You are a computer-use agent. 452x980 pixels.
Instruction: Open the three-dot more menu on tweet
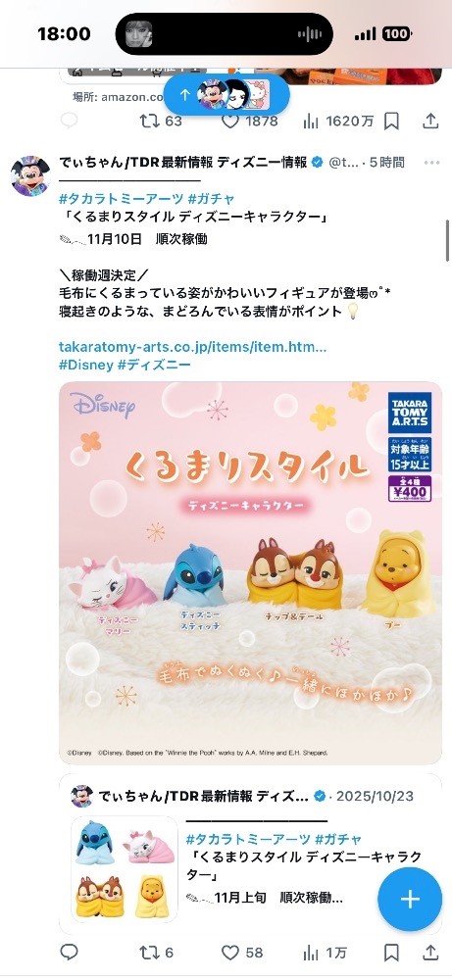[x=432, y=163]
